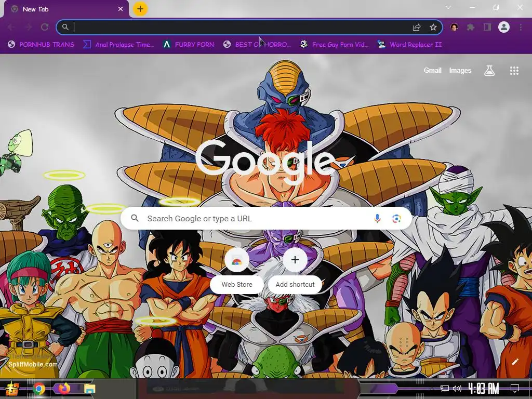Click the yellow new tab plus button

tap(140, 9)
